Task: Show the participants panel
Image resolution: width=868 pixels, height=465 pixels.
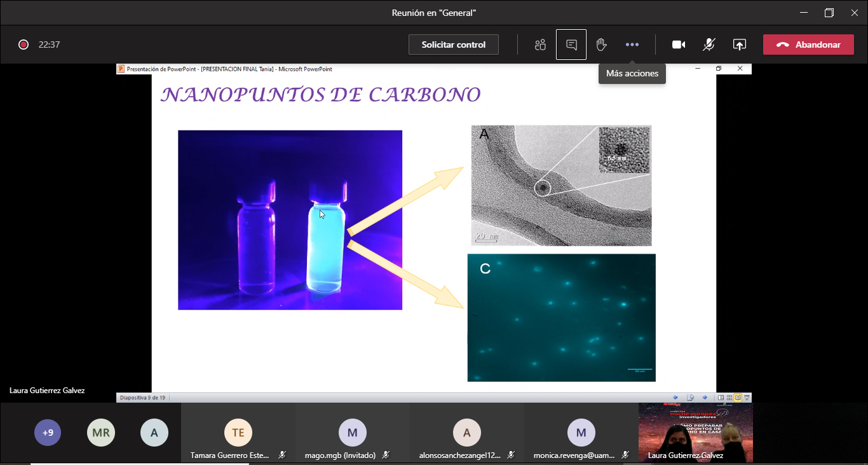Action: [x=540, y=45]
